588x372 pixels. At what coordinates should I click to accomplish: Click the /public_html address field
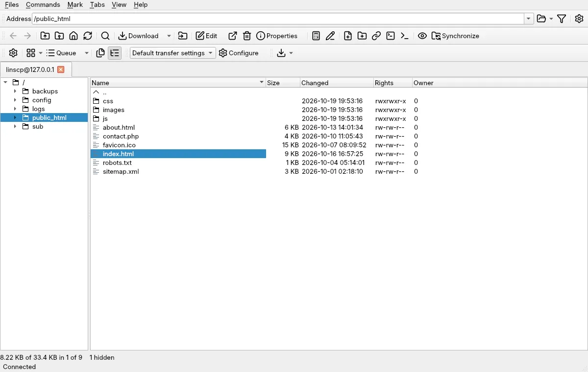pyautogui.click(x=278, y=19)
